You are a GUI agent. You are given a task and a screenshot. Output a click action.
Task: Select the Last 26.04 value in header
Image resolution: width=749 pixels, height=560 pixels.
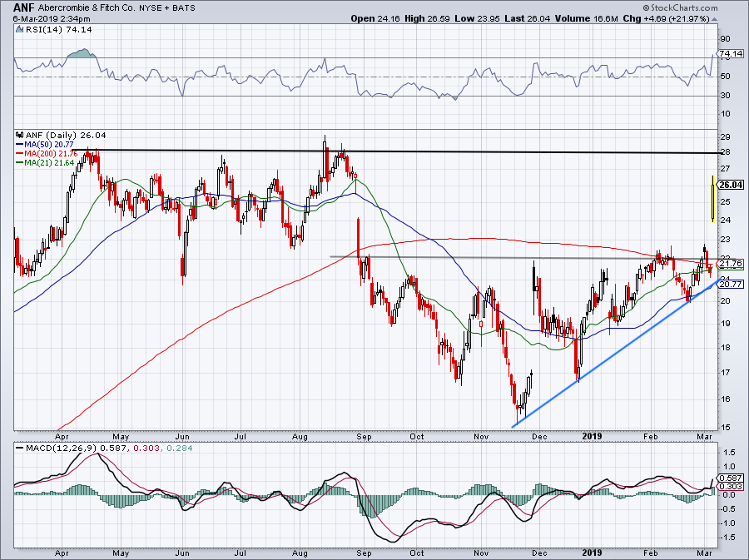coord(527,18)
